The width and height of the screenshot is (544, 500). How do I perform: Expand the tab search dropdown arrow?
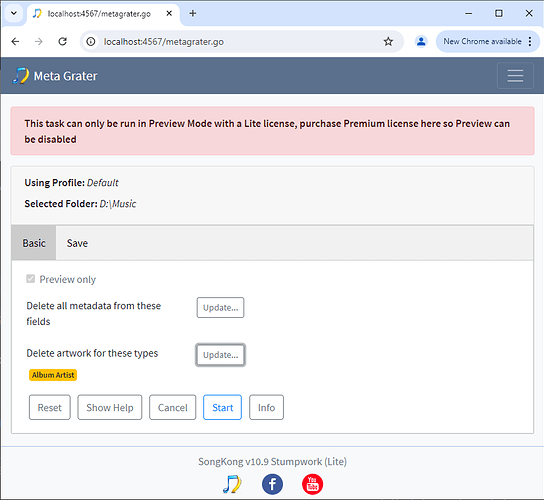point(14,13)
